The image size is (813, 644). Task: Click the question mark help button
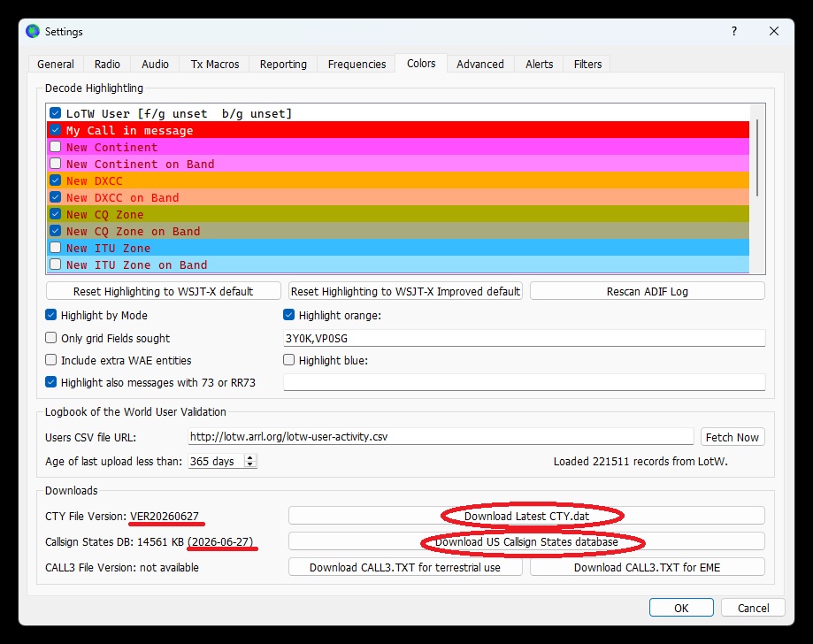[733, 31]
